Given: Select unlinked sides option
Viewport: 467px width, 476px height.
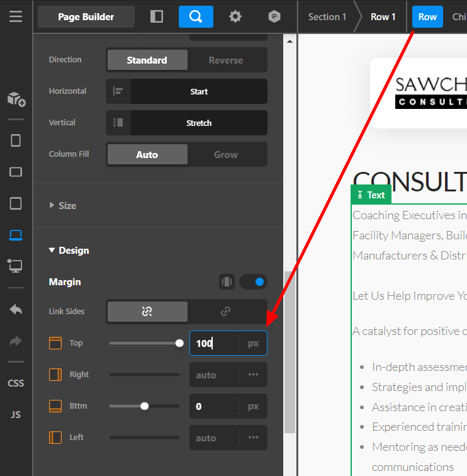Looking at the screenshot, I should point(147,312).
